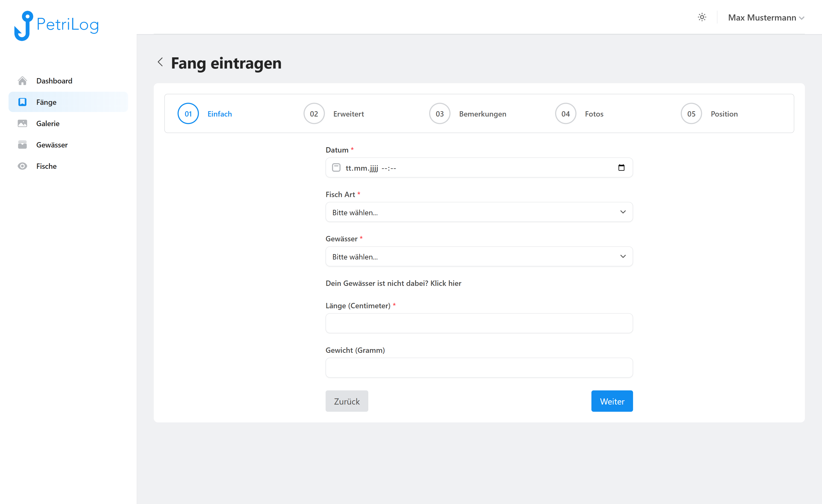Switch to the Fotos step
The width and height of the screenshot is (822, 504).
point(594,114)
